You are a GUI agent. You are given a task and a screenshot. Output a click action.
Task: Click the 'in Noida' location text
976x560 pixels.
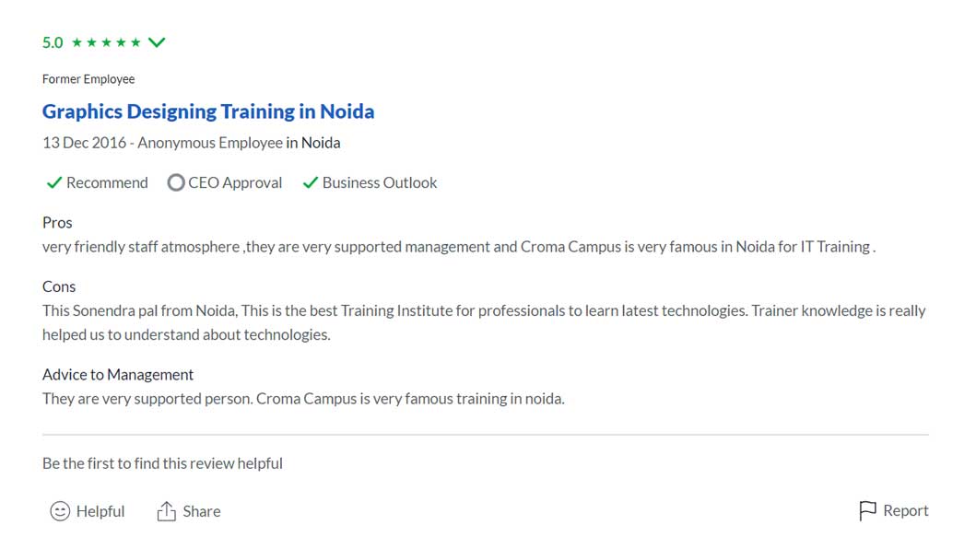point(313,143)
